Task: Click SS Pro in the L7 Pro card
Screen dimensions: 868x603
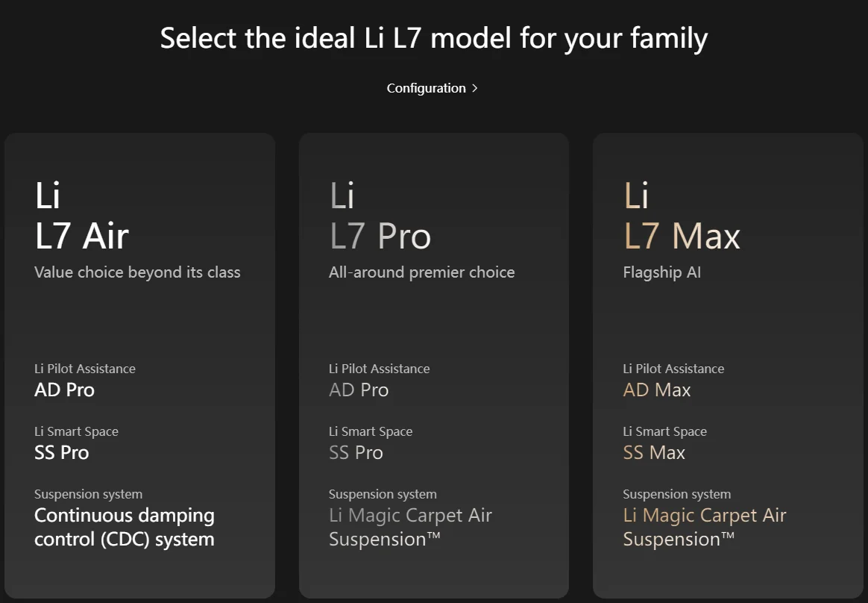Action: click(x=356, y=452)
